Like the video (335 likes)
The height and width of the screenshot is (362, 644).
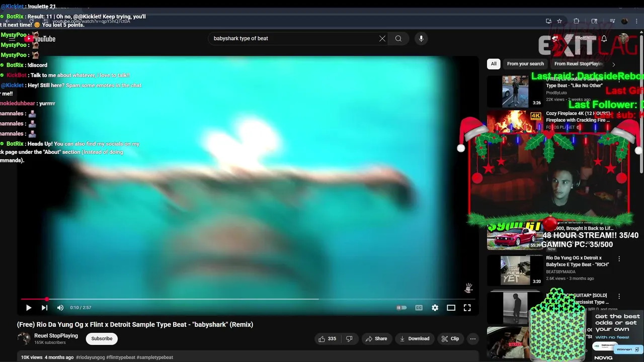click(x=327, y=339)
